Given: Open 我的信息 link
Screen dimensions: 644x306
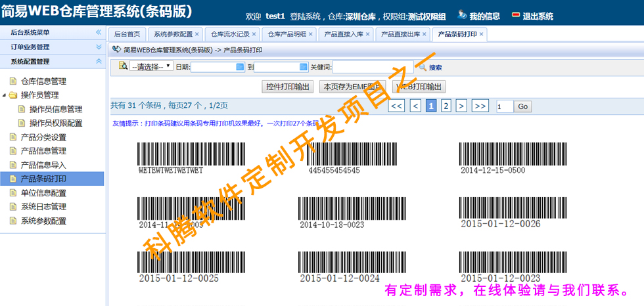Looking at the screenshot, I should (485, 16).
